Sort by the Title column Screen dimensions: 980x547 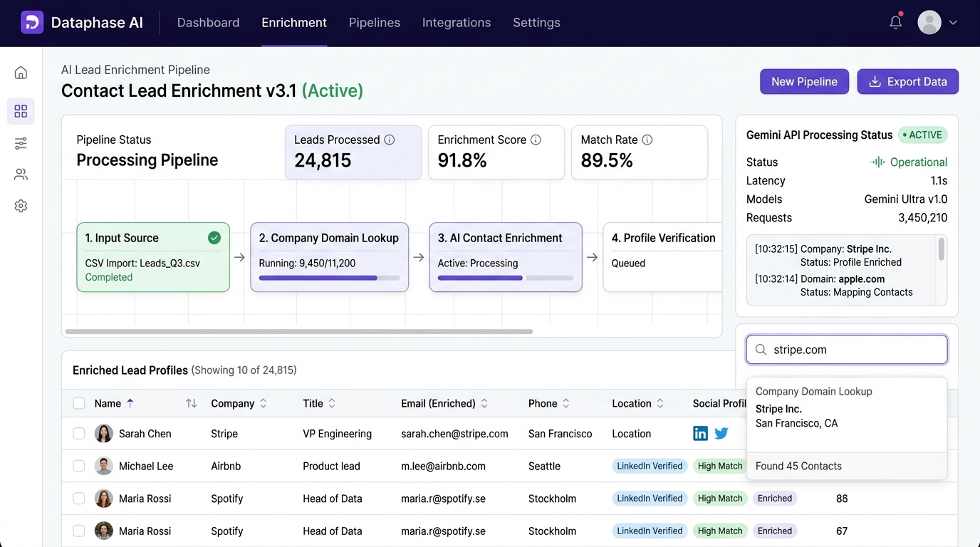coord(331,403)
